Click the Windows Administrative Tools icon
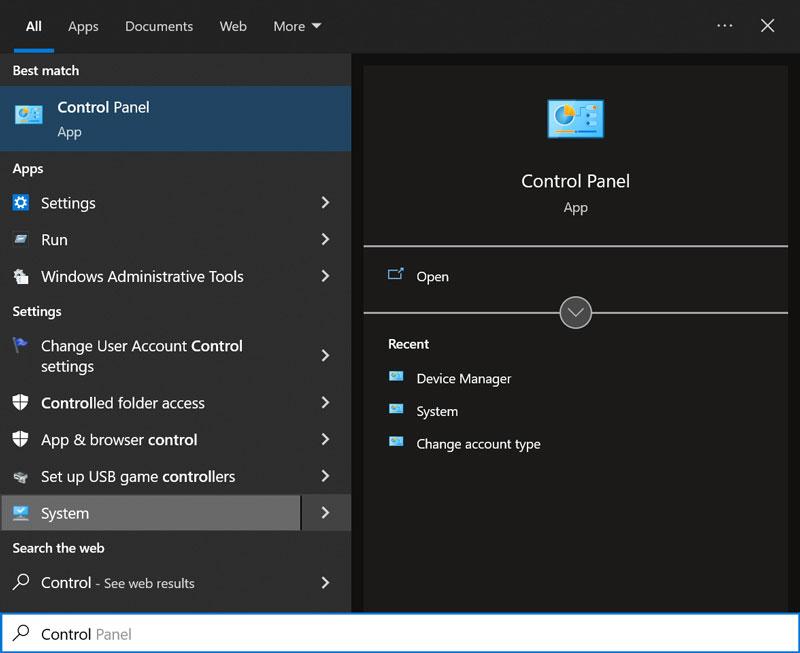The image size is (800, 653). point(21,276)
